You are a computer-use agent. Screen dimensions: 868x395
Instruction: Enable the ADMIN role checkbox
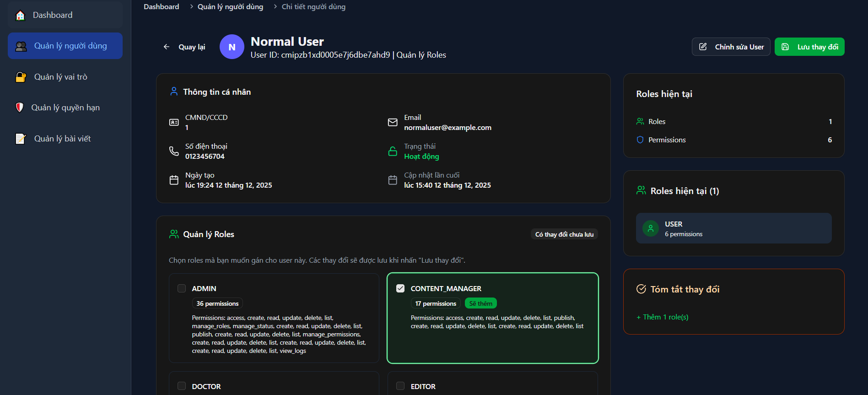182,288
